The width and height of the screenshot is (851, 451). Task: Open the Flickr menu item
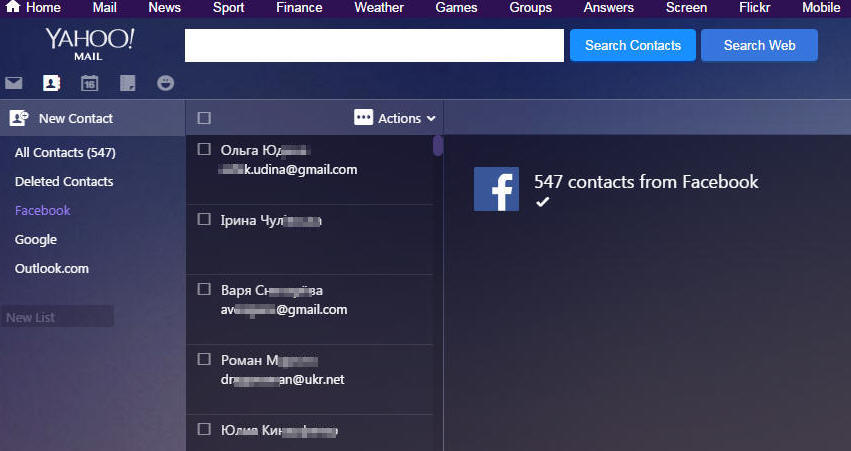[x=754, y=8]
